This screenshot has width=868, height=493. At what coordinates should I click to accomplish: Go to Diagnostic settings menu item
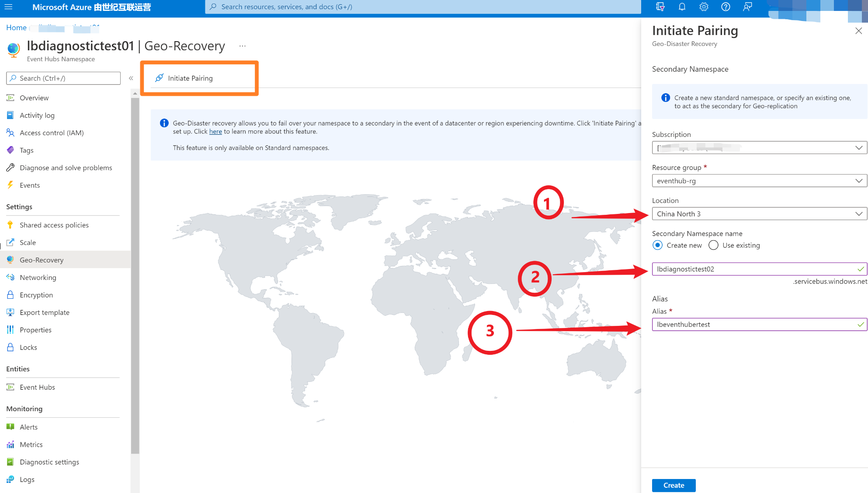click(x=49, y=462)
